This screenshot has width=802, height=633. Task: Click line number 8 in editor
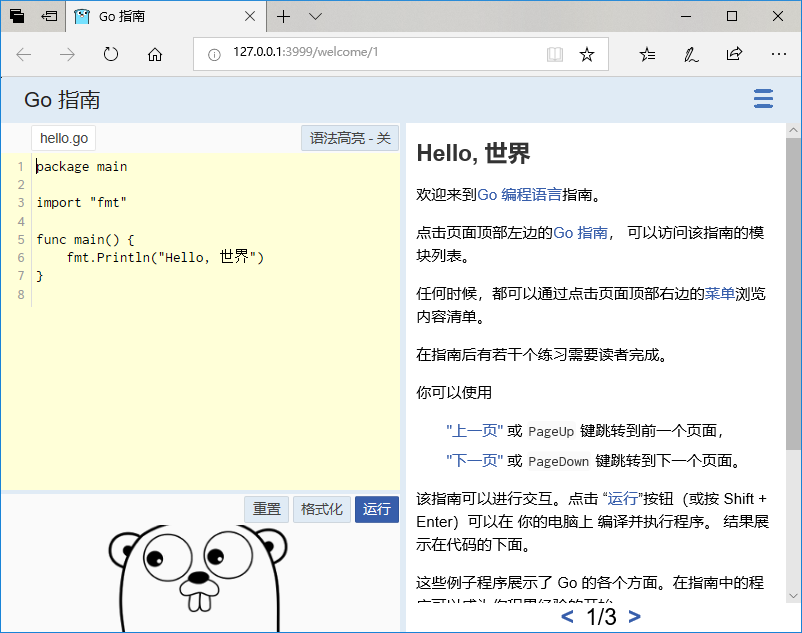point(21,295)
